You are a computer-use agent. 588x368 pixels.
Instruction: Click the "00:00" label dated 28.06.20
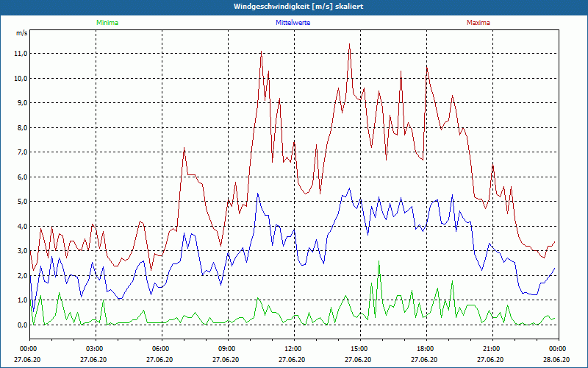pos(557,349)
